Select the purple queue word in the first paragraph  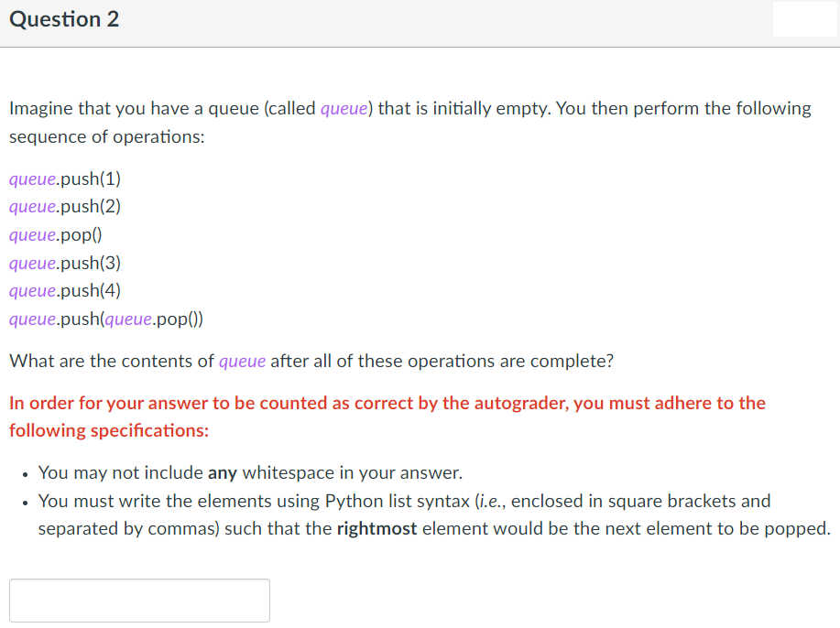tap(344, 108)
